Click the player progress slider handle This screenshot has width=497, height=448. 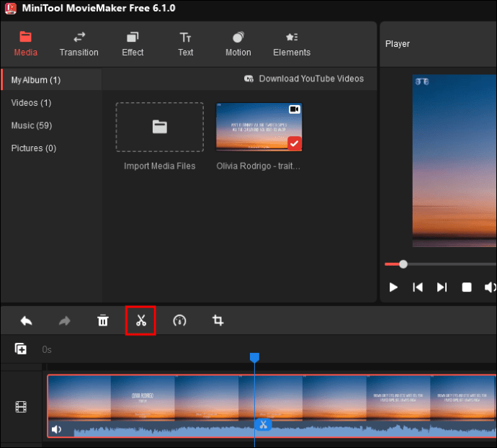(403, 264)
